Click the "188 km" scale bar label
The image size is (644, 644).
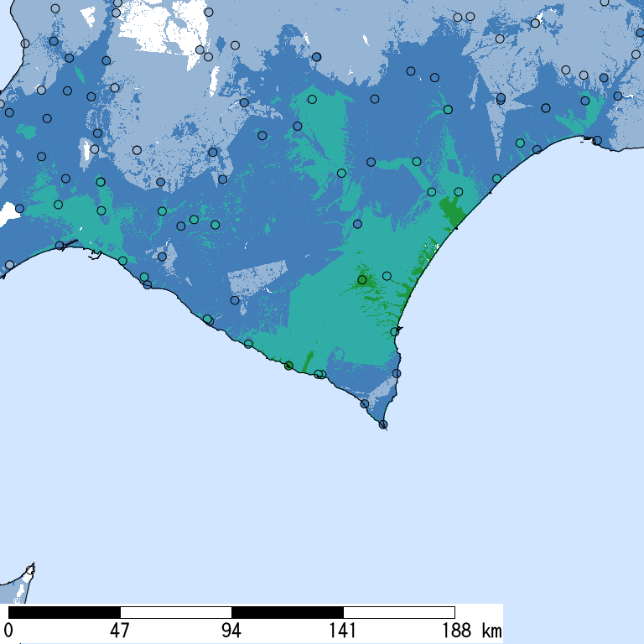[471, 631]
